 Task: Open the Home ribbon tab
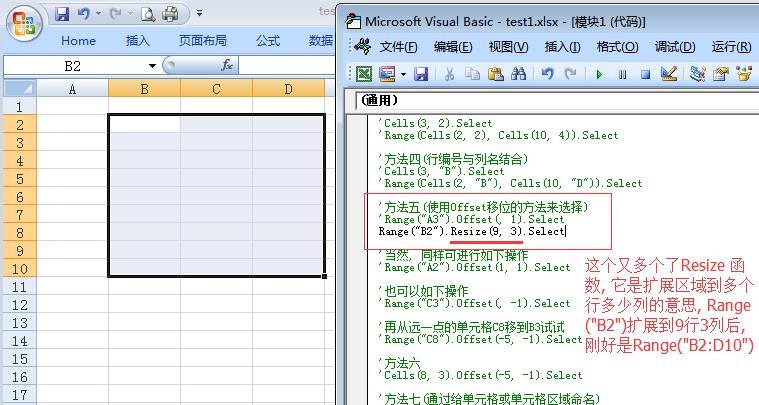point(78,41)
